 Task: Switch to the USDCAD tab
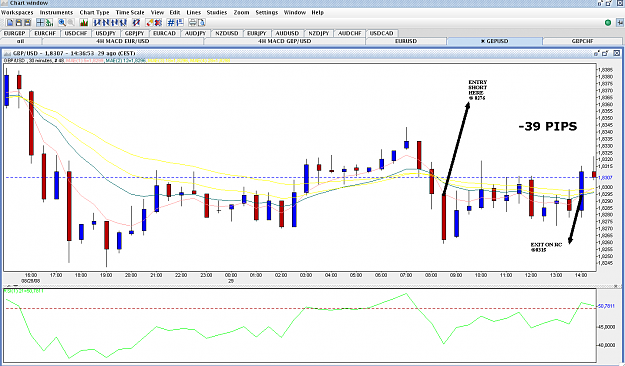[381, 33]
